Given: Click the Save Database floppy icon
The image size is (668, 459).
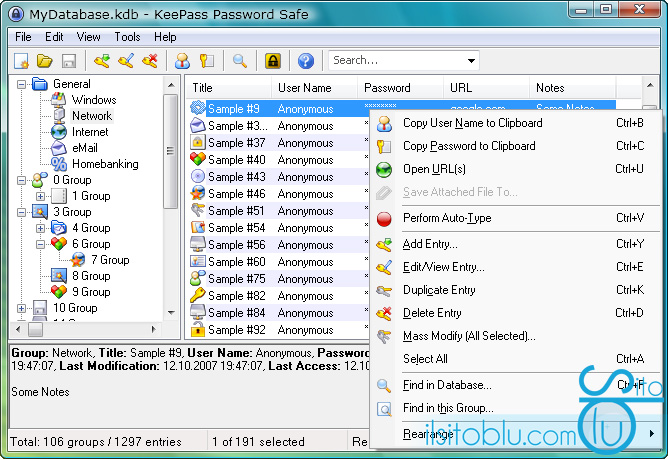Looking at the screenshot, I should click(x=69, y=61).
